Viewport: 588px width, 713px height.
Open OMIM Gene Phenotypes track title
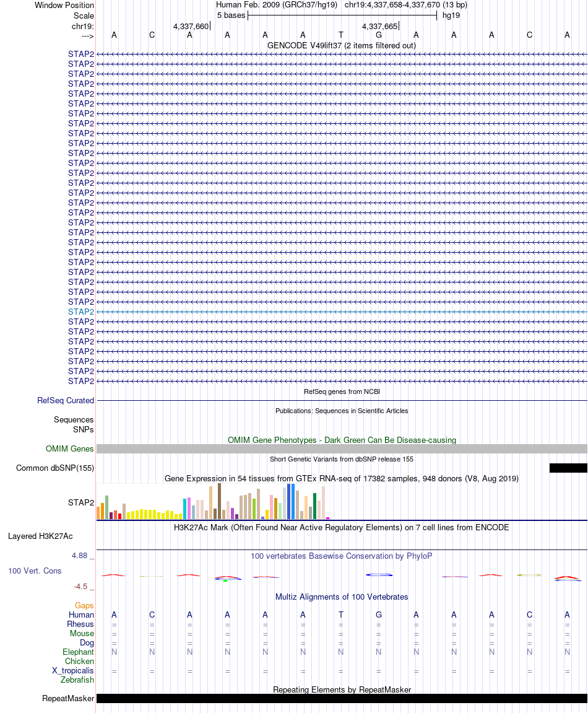coord(342,440)
